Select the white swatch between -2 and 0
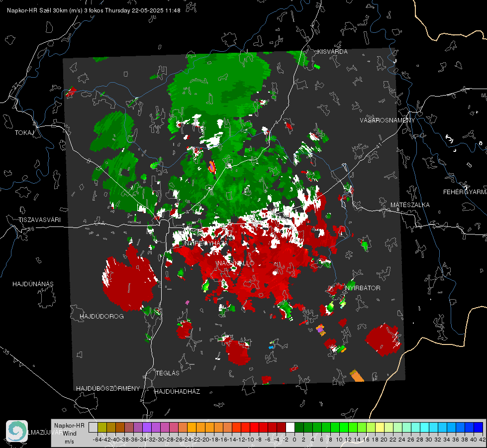 coord(290,427)
